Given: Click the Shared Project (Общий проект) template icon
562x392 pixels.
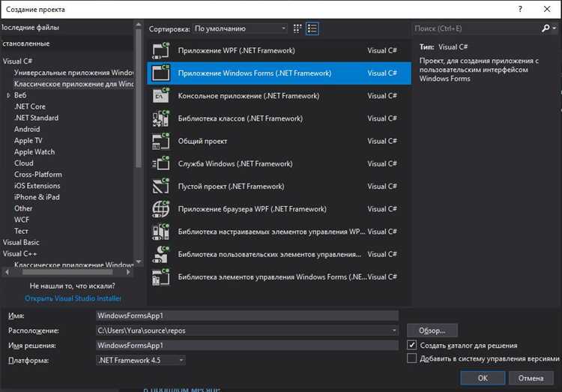Looking at the screenshot, I should [160, 141].
